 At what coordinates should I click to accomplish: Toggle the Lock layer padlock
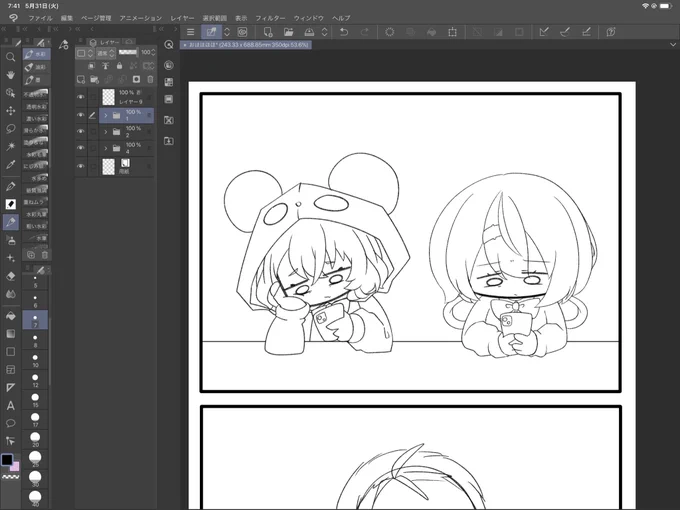tap(119, 66)
